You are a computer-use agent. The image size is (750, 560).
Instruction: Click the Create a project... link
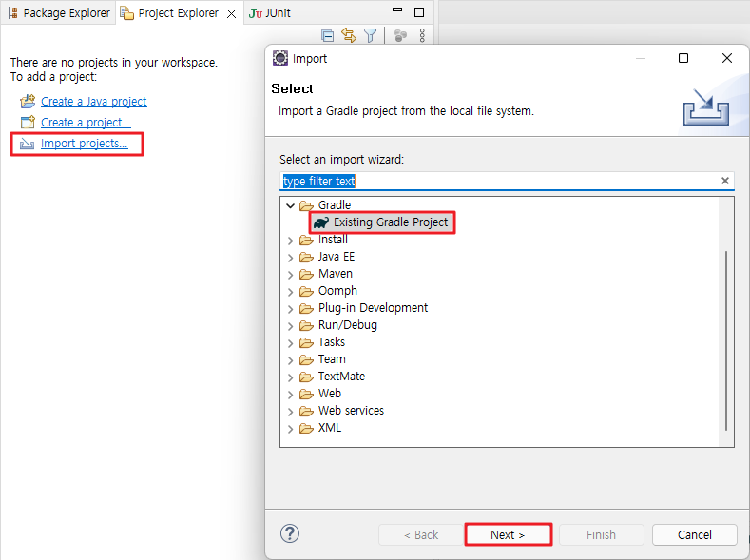[86, 123]
